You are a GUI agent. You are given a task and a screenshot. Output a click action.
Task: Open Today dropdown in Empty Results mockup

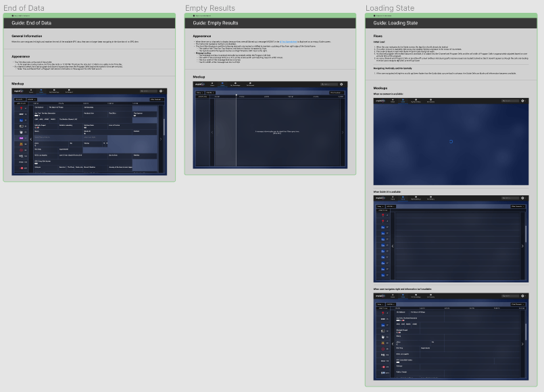200,93
